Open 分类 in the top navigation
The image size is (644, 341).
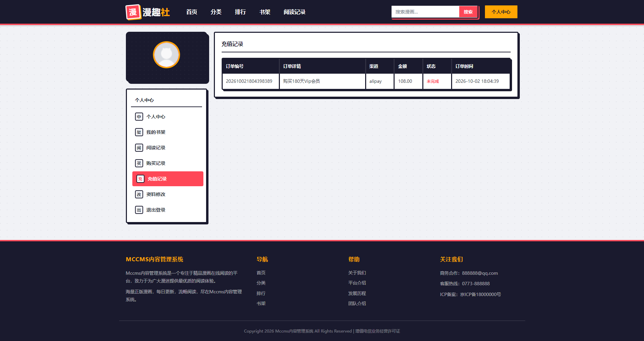click(x=216, y=12)
